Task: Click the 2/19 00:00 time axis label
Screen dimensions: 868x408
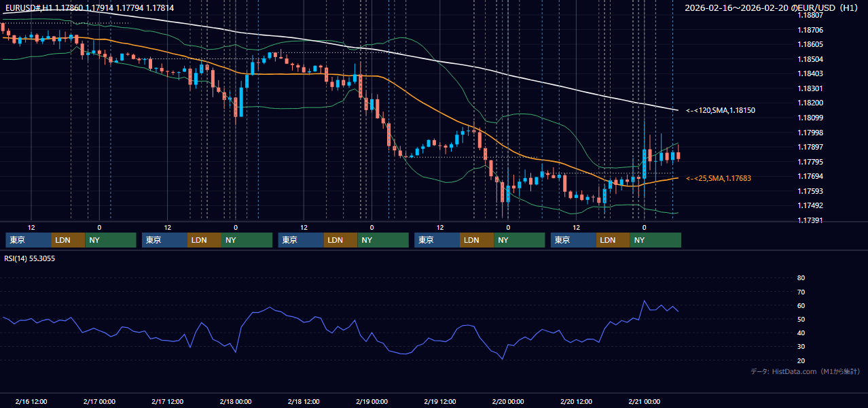Action: [372, 401]
